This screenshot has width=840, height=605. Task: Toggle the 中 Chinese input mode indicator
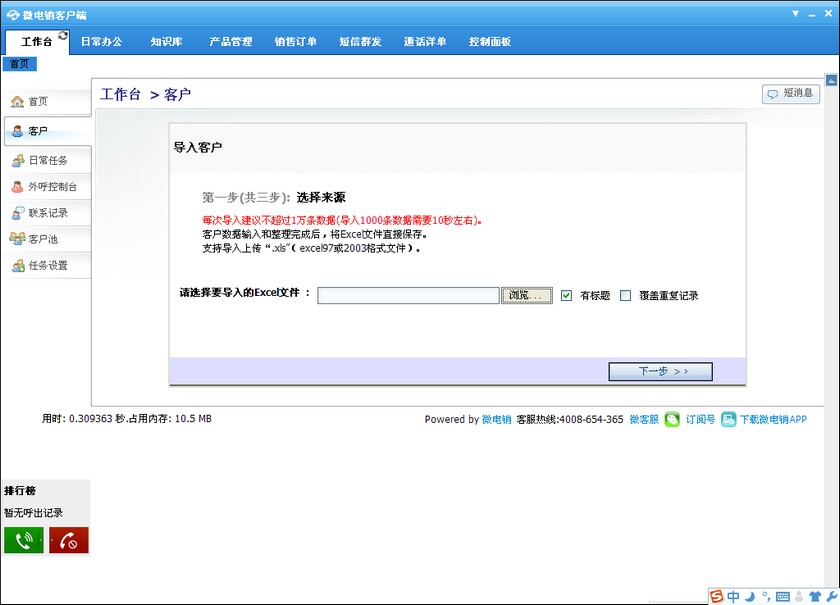(733, 596)
